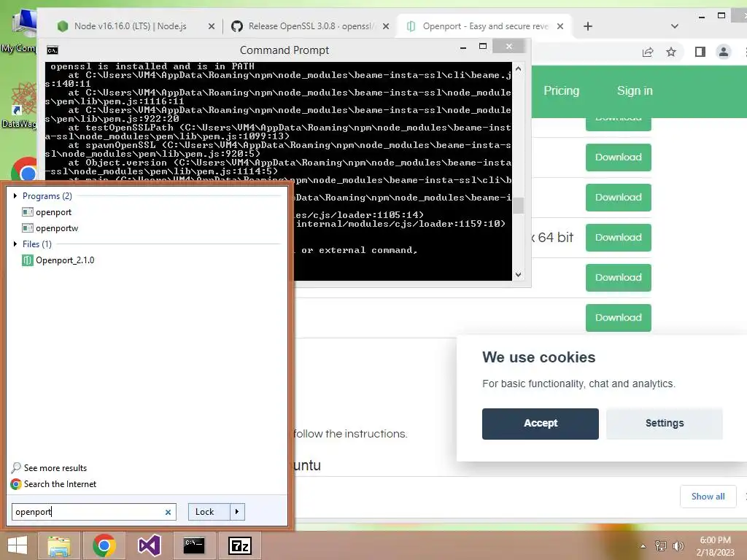The width and height of the screenshot is (747, 560).
Task: Open Visual Studio from the taskbar
Action: 149,545
